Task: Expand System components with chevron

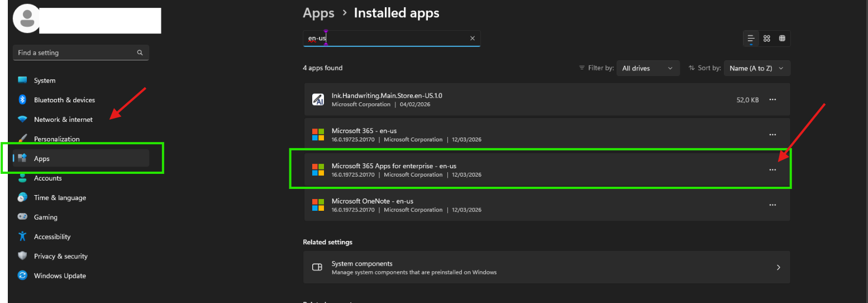Action: coord(778,267)
